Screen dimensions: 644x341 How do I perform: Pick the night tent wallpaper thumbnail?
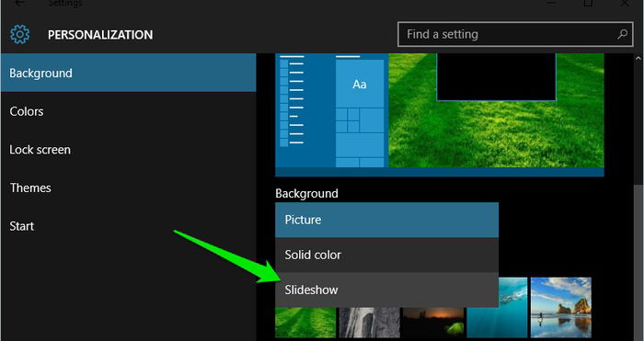pos(433,322)
